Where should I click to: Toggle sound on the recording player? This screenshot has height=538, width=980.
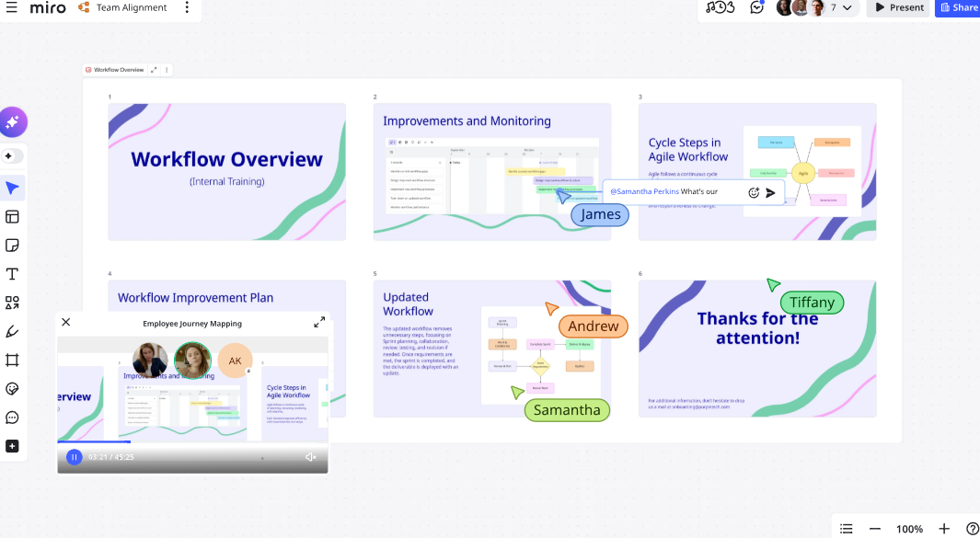click(x=311, y=457)
